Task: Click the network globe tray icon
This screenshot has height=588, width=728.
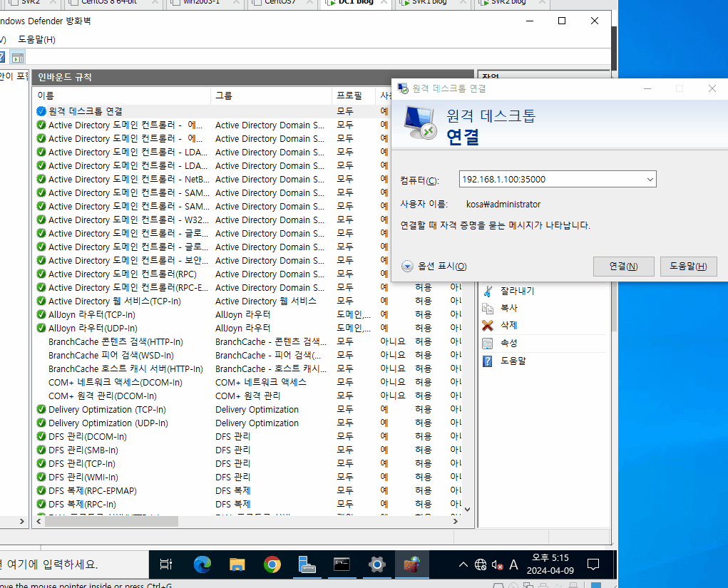Action: point(481,564)
